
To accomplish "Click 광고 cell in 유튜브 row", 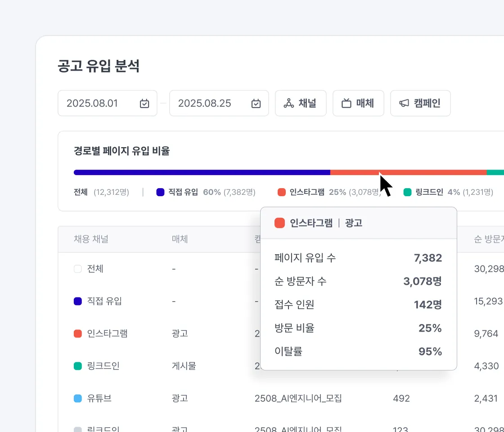I will pyautogui.click(x=180, y=399).
